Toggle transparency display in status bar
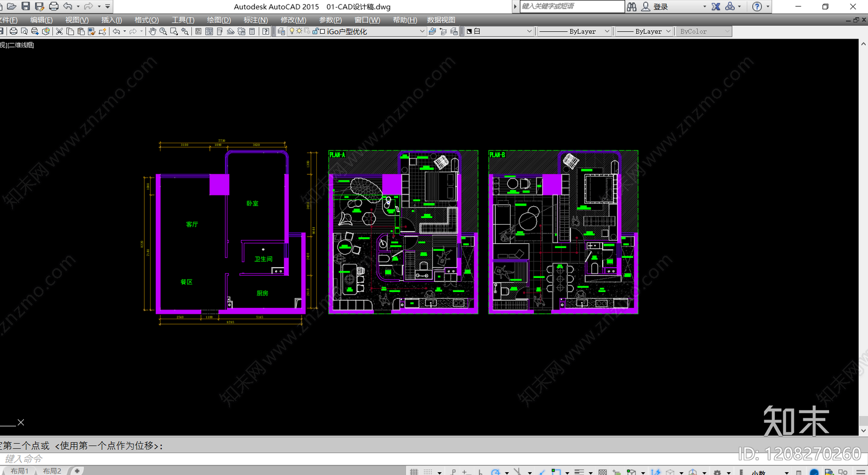The image size is (868, 475). [603, 472]
